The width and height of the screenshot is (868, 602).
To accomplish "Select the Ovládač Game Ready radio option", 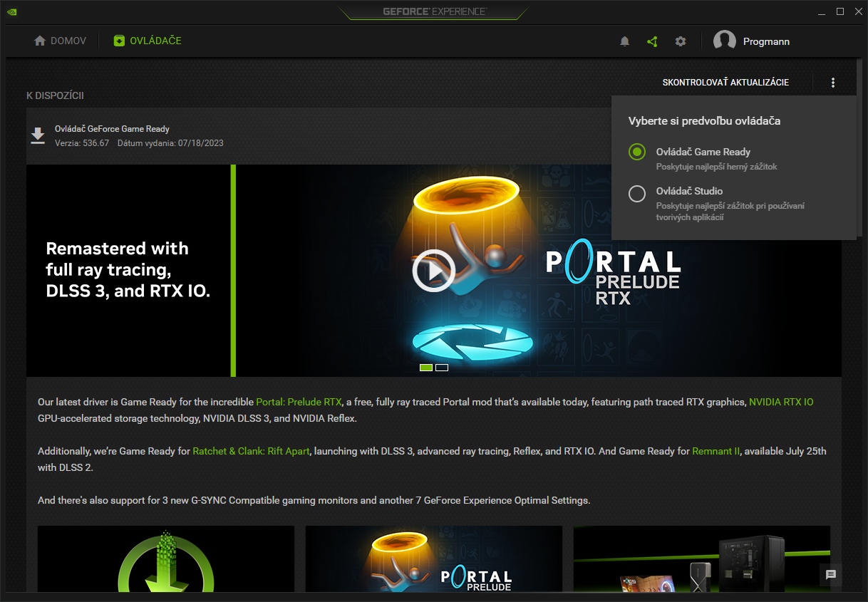I will coord(637,152).
